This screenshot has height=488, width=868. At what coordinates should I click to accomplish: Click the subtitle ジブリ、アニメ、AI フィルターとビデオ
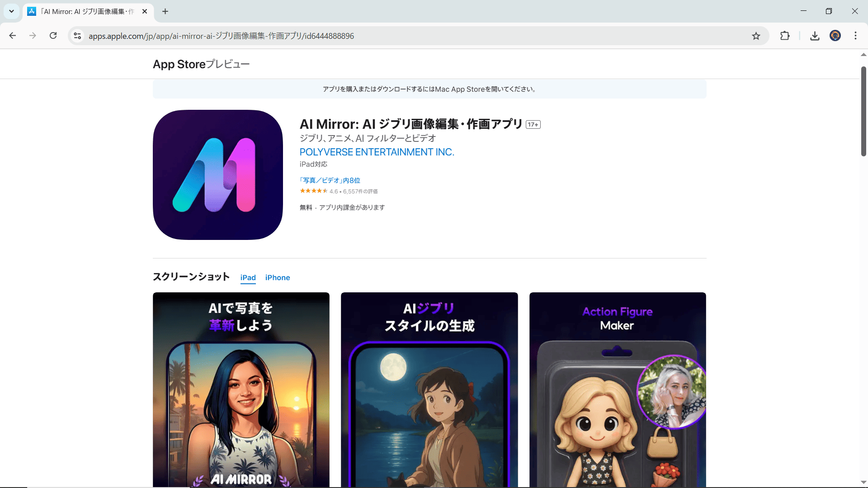point(368,138)
